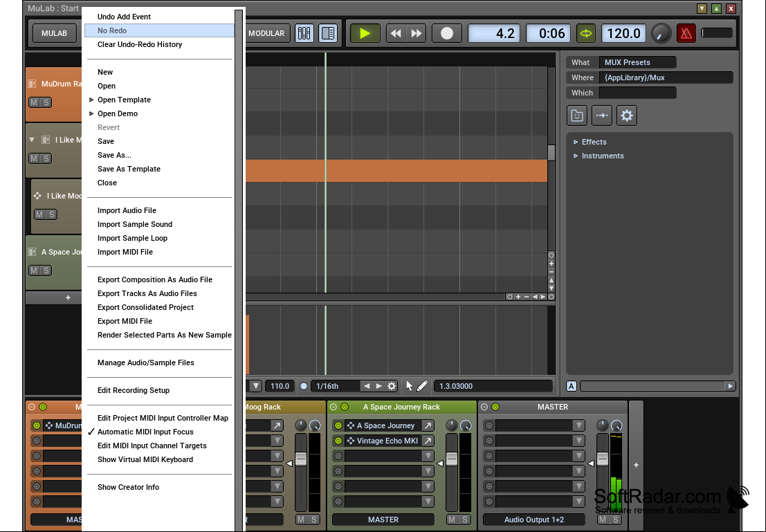Toggle the A button below browser

(x=571, y=387)
